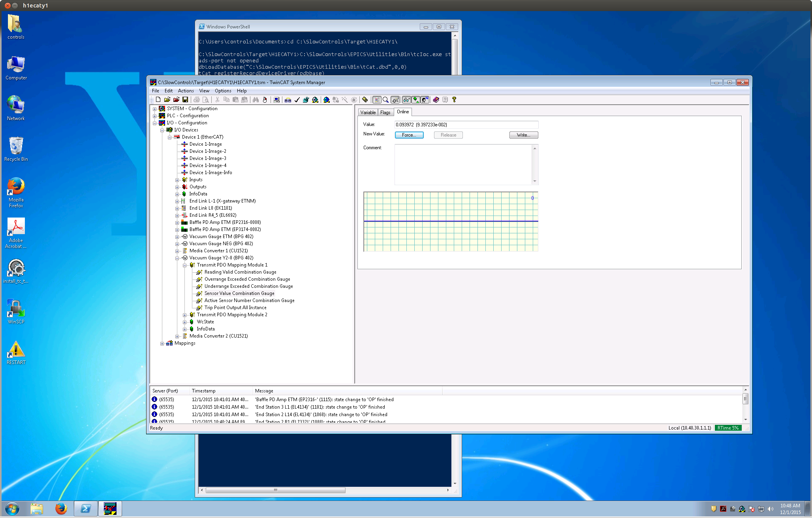
Task: Click the Windows Start button
Action: tap(12, 509)
